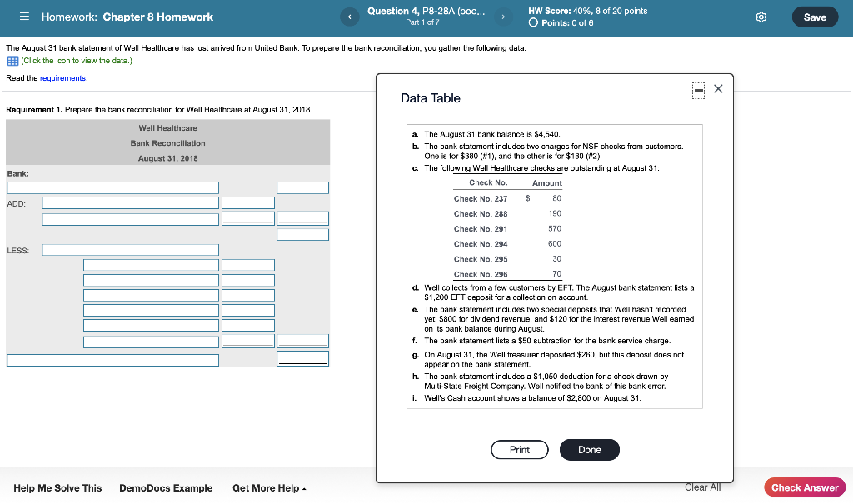
Task: Click Clear All to reset answers
Action: click(702, 487)
